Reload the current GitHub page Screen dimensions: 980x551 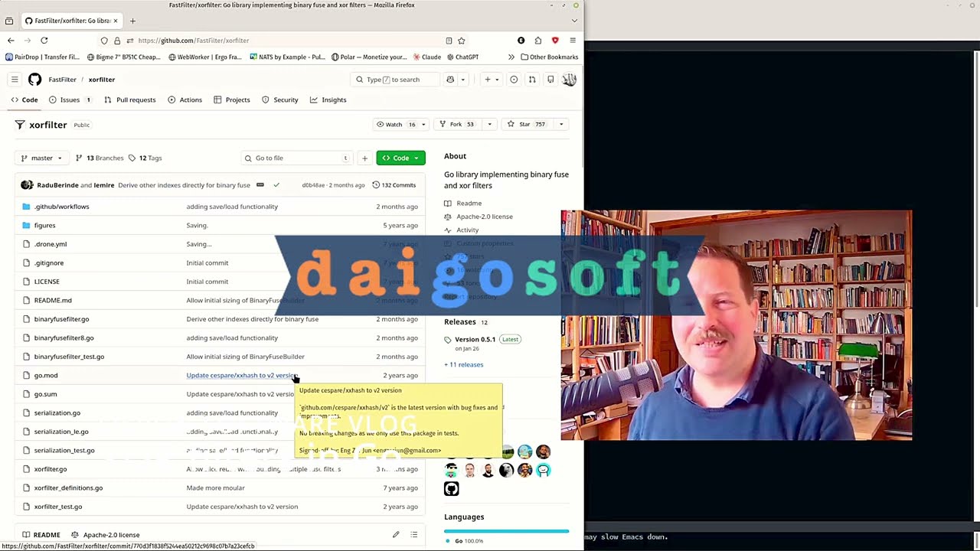(x=44, y=41)
